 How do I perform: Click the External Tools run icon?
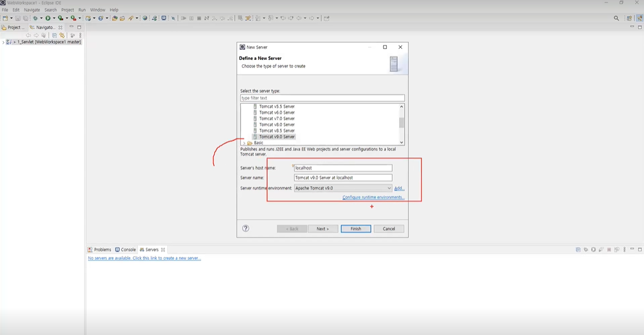[73, 18]
